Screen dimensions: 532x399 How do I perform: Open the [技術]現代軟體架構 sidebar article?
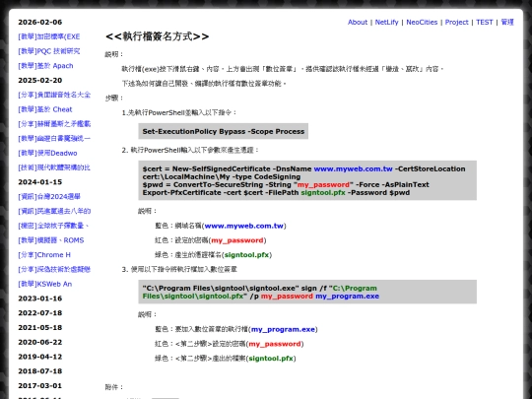pos(54,167)
